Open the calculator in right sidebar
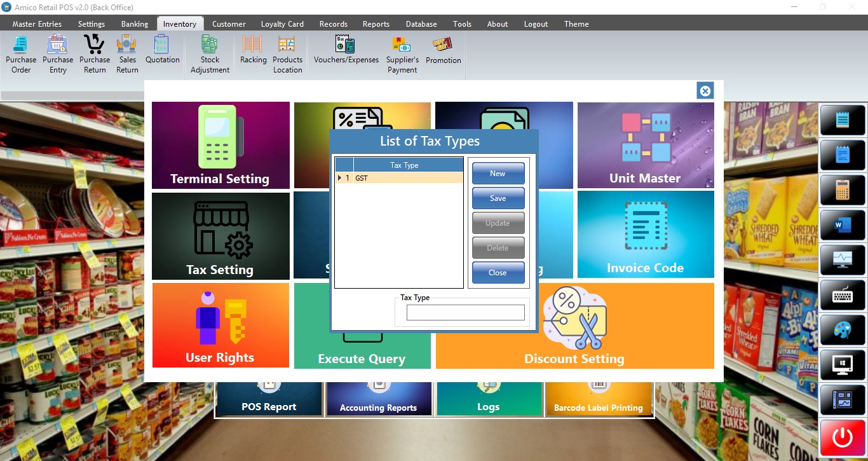Viewport: 868px width, 461px height. click(x=843, y=189)
